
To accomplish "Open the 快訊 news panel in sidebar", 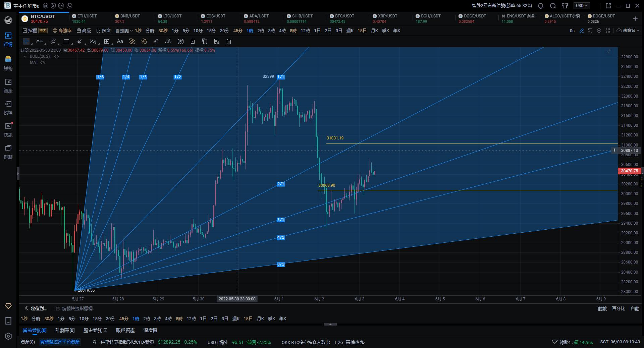I will pos(8,130).
